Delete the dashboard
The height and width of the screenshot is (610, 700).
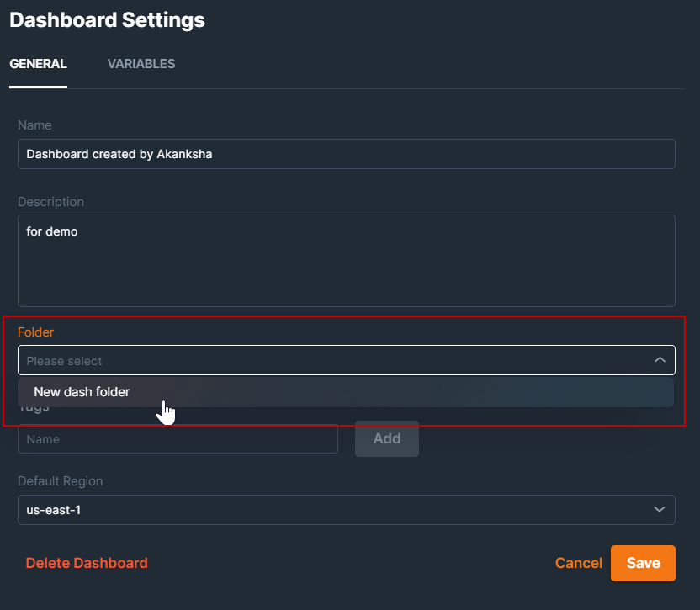87,563
